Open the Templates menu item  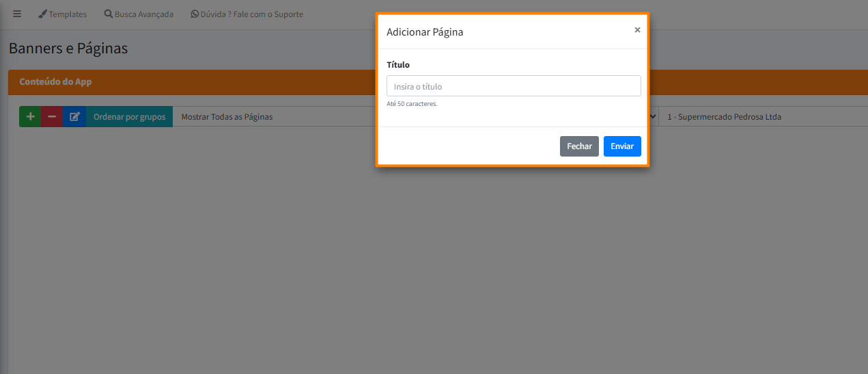tap(68, 14)
